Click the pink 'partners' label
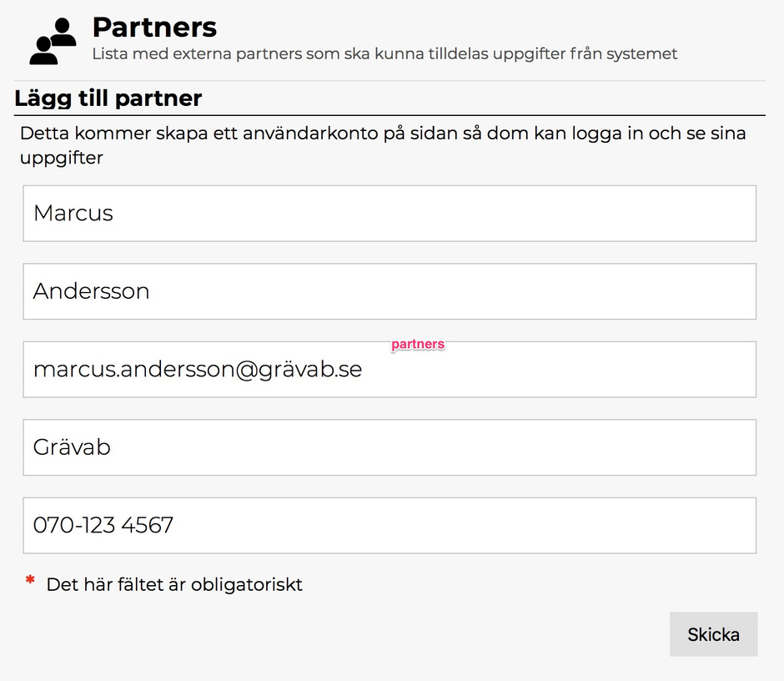784x681 pixels. pyautogui.click(x=418, y=344)
